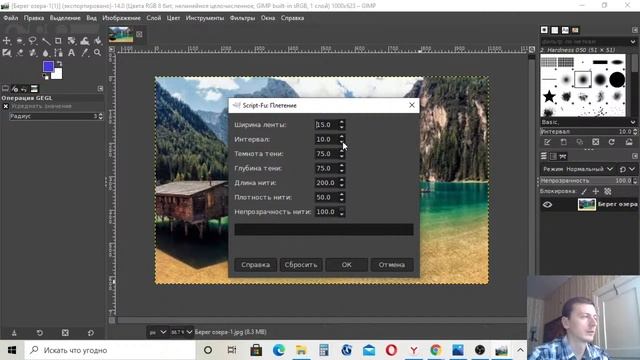Select the Smudge drop tool
Viewport: 640px width, 360px height.
coord(45,53)
